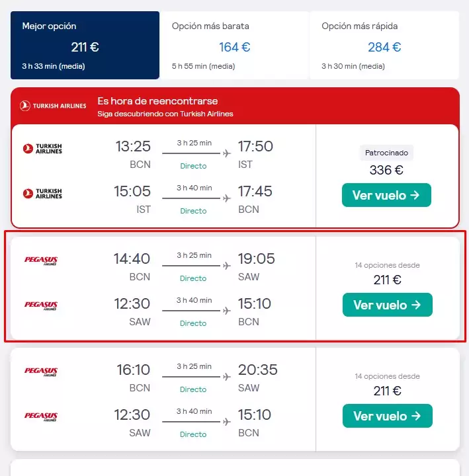Click Pegasus logo on the 16:10 flight
Screen dimensions: 469x476
[41, 372]
